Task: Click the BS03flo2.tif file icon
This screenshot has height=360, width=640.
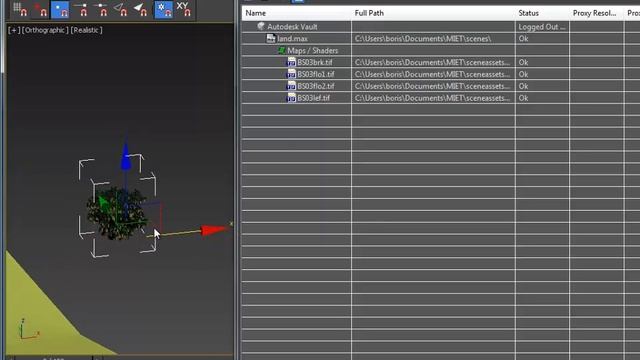Action: click(x=291, y=86)
